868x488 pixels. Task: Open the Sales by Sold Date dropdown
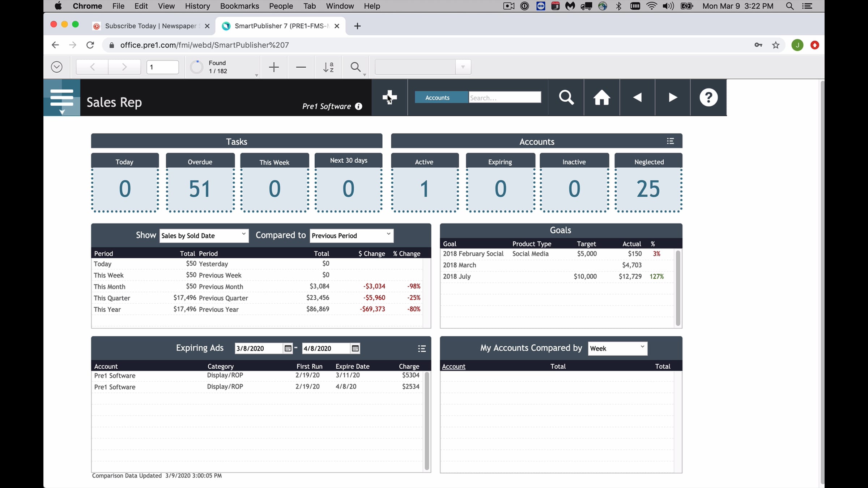[x=204, y=236]
